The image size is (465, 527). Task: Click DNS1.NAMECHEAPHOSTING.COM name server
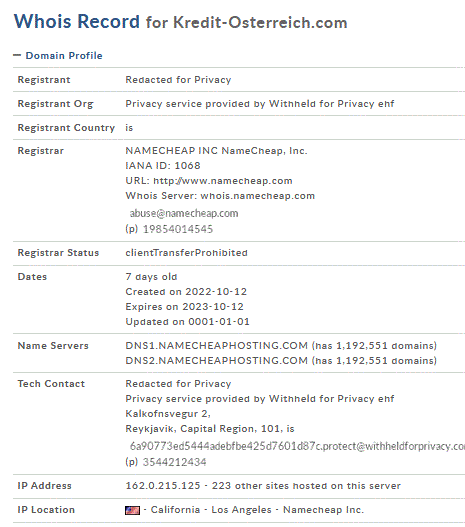coord(216,346)
